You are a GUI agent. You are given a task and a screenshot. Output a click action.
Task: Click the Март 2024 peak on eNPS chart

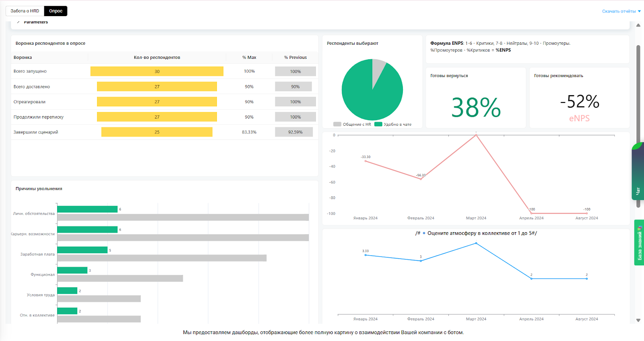(x=476, y=135)
